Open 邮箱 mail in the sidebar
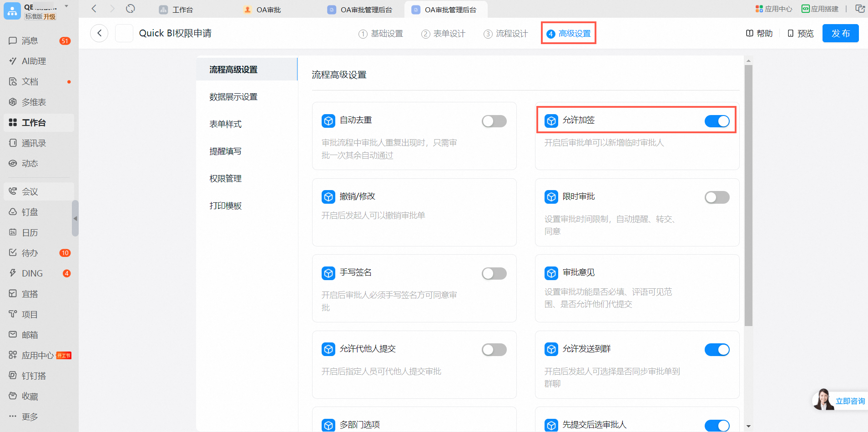The image size is (868, 432). click(x=39, y=335)
